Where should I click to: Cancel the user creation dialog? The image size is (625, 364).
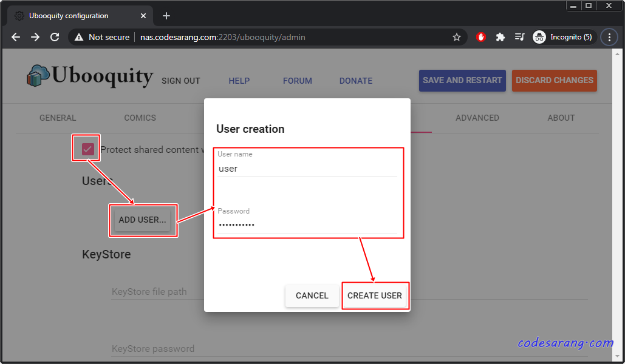(x=312, y=295)
